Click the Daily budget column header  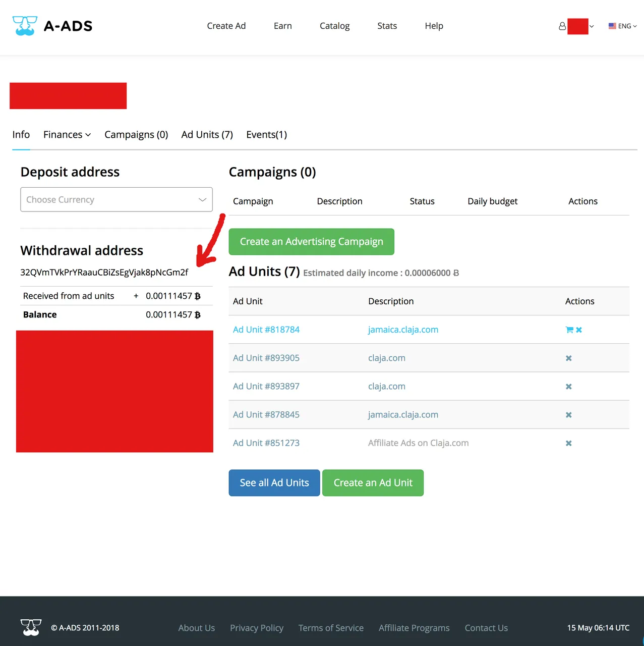click(493, 201)
